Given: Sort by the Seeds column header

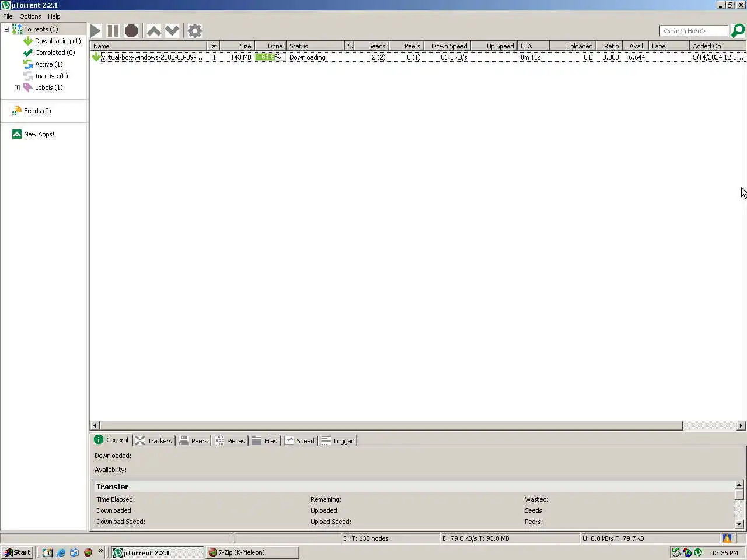Looking at the screenshot, I should [x=371, y=45].
